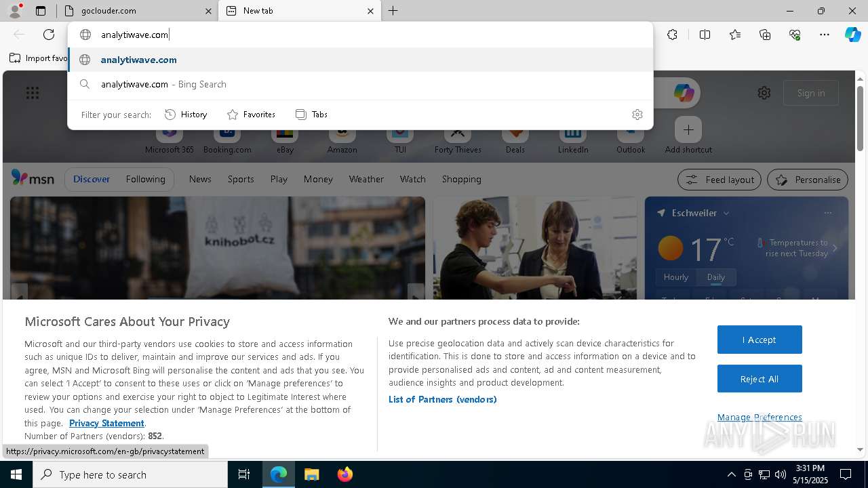Open Microsoft Edge from taskbar

pyautogui.click(x=279, y=474)
